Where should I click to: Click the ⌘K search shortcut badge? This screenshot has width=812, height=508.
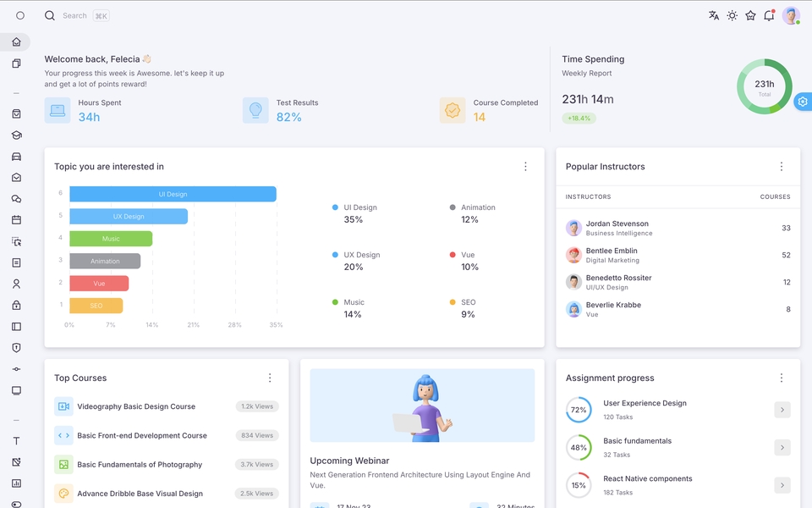point(101,16)
